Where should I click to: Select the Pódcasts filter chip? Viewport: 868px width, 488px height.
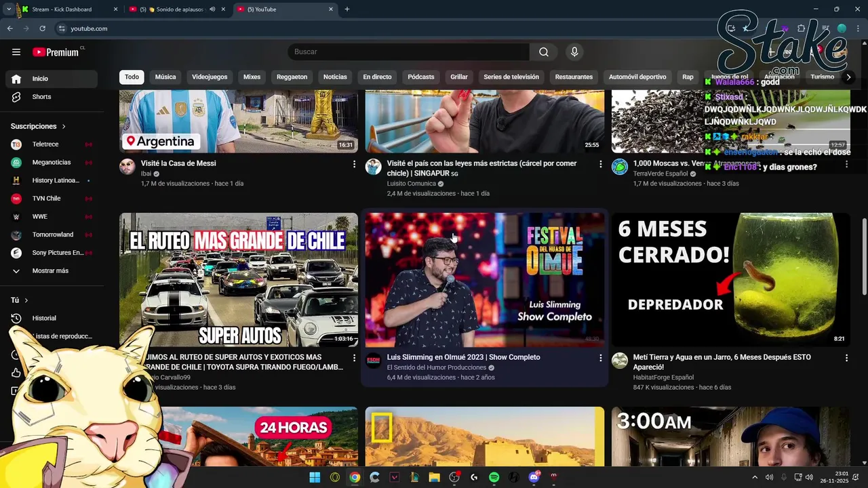421,77
